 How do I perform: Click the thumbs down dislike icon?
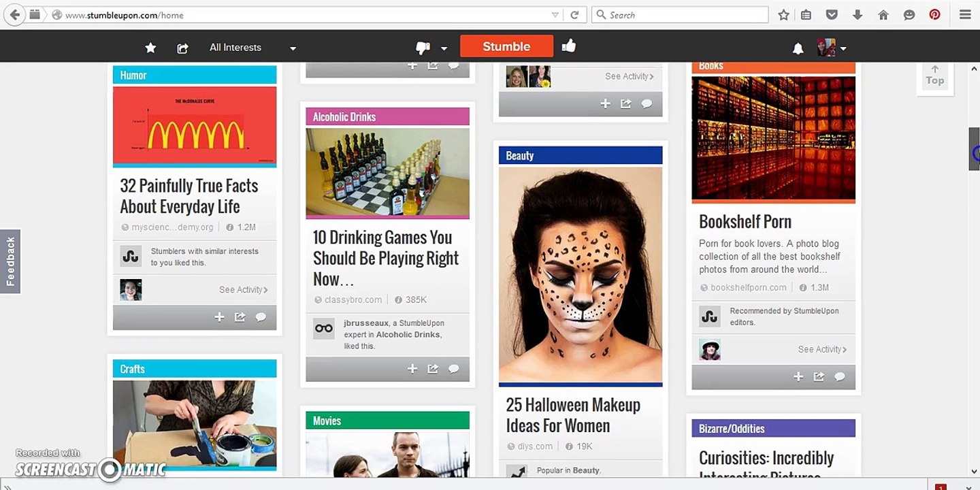(x=423, y=48)
